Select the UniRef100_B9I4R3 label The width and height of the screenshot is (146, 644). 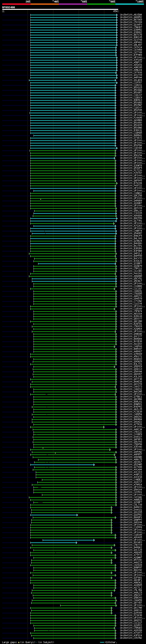pos(131,543)
